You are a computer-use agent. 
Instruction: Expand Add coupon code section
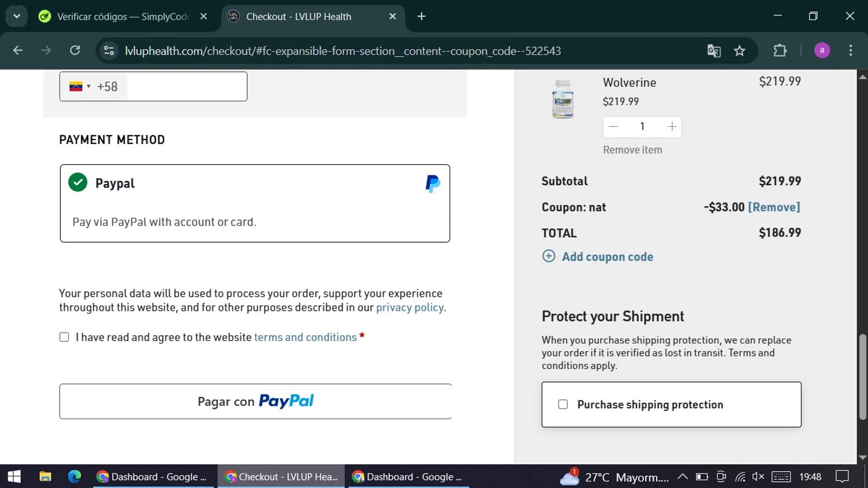(598, 256)
